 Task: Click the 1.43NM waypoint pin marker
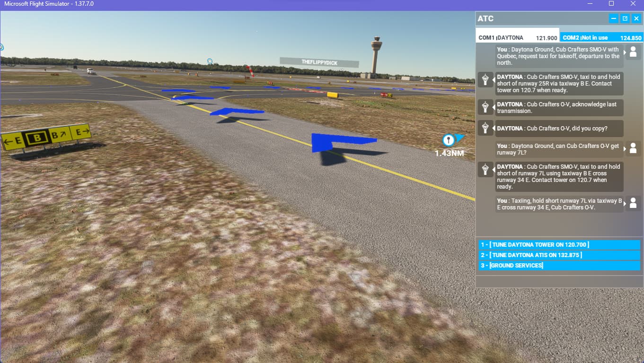[449, 140]
